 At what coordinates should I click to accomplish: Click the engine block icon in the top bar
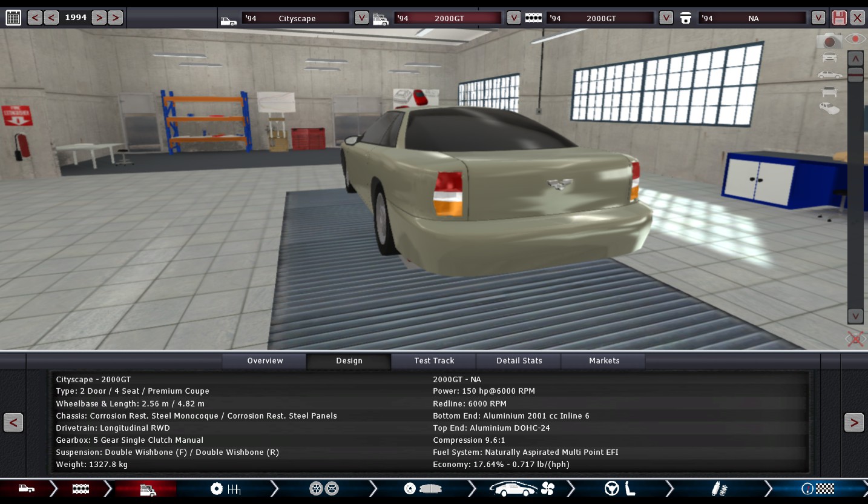pyautogui.click(x=533, y=18)
